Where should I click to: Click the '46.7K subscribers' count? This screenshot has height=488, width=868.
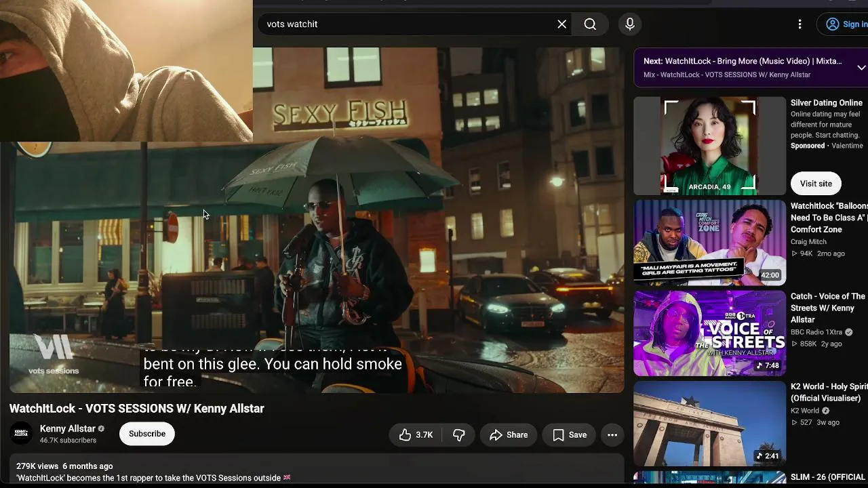coord(68,441)
